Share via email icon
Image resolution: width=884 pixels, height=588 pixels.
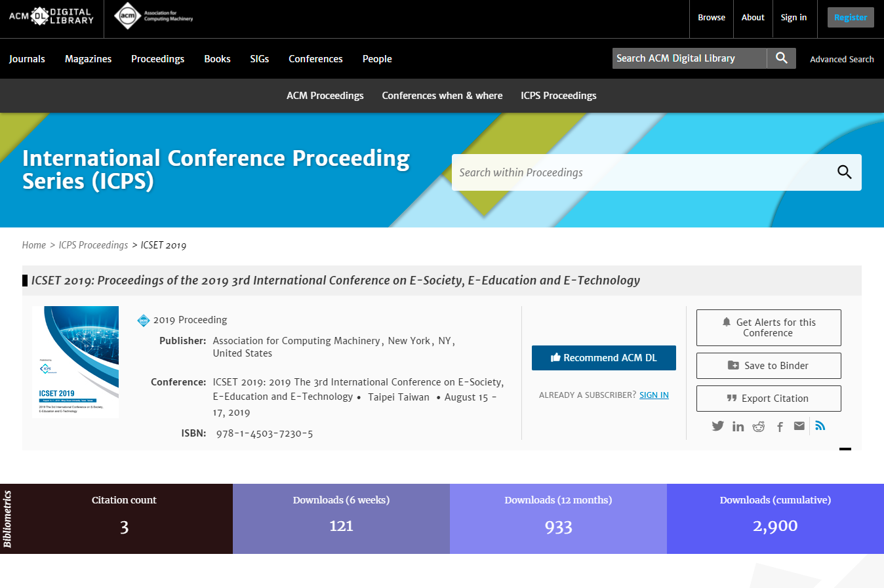(x=799, y=426)
